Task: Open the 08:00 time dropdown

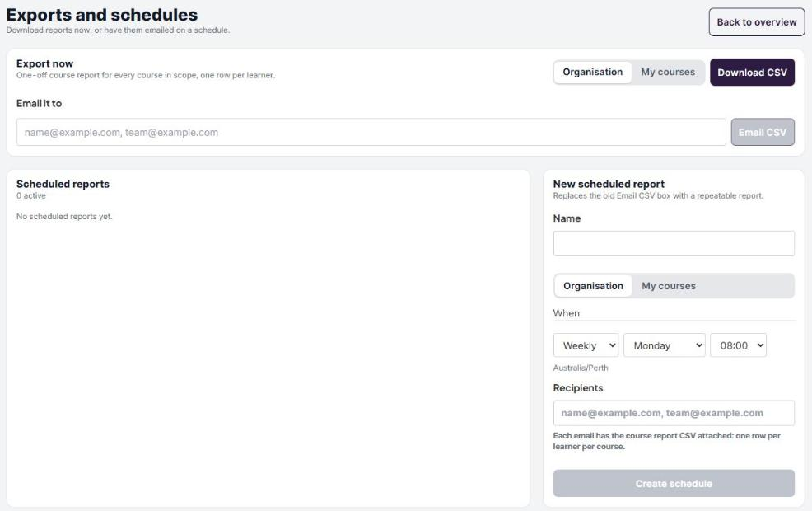Action: tap(738, 345)
